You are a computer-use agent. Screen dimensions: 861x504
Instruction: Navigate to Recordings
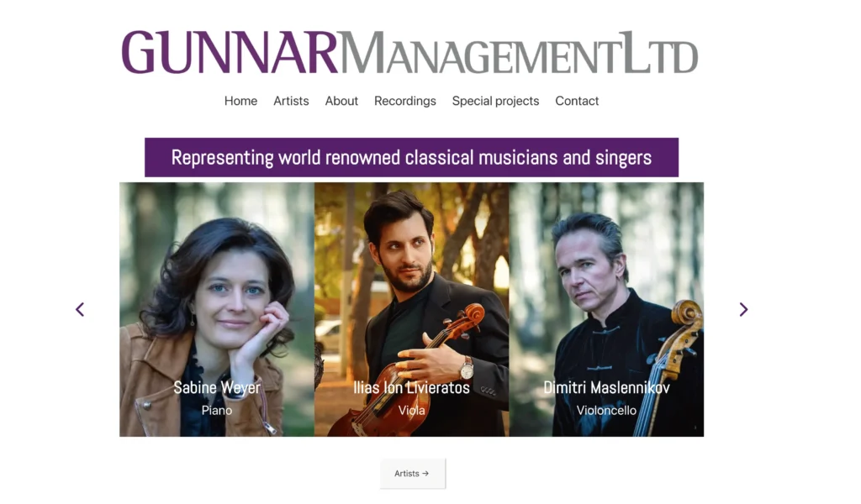[x=405, y=101]
